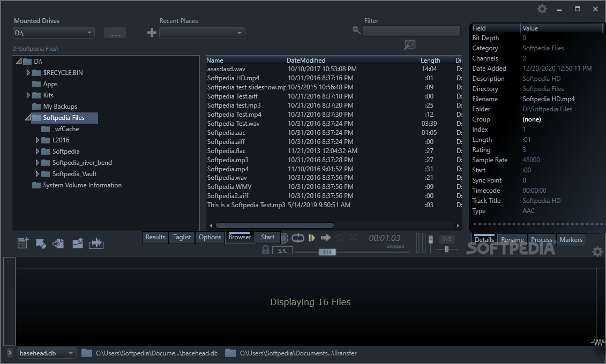Click the waveform export icon
This screenshot has width=606, height=364.
(x=96, y=243)
